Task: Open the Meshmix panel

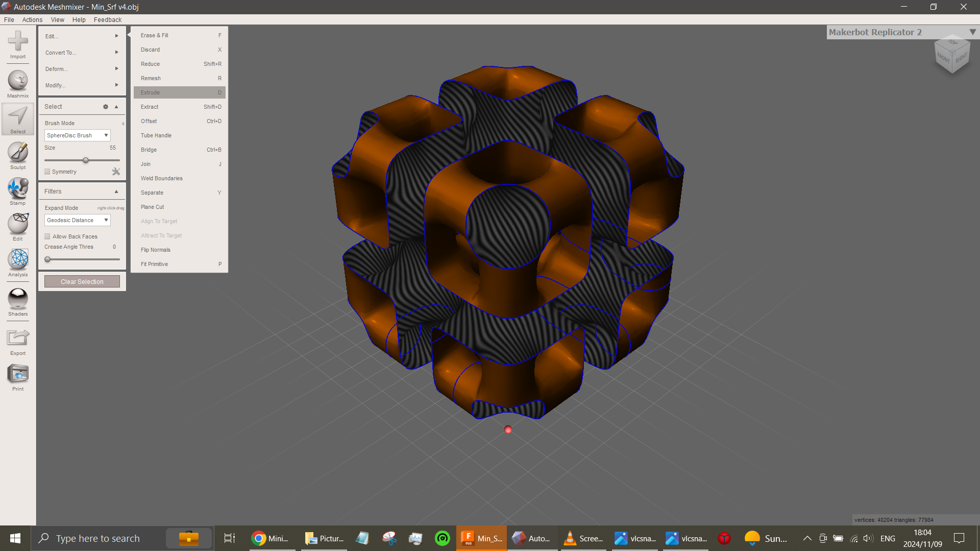Action: pyautogui.click(x=18, y=84)
